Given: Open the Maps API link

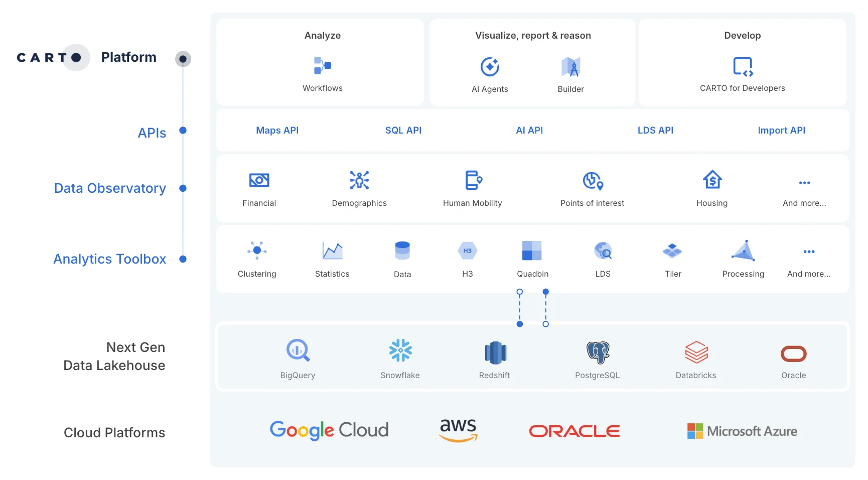Looking at the screenshot, I should [x=277, y=131].
